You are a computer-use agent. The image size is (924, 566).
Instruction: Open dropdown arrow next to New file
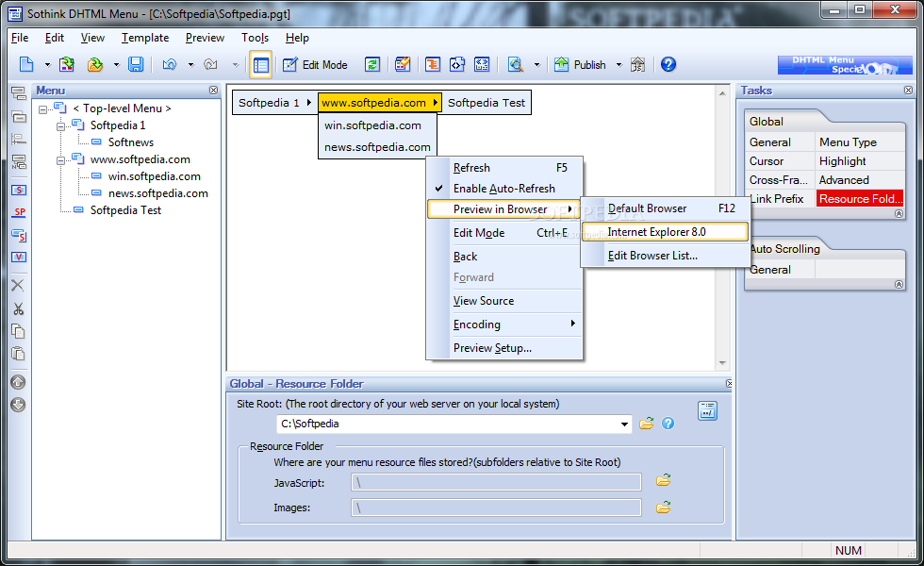click(48, 65)
